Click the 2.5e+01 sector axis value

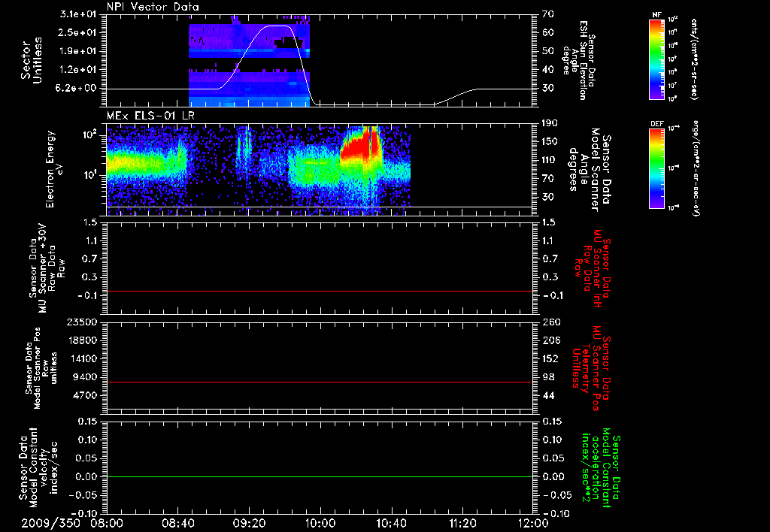(78, 32)
